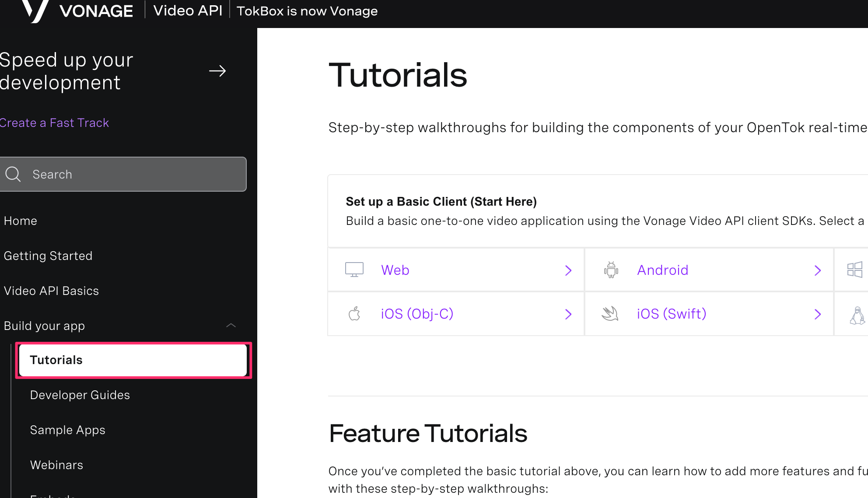
Task: Expand the Web tutorial chevron
Action: 568,270
